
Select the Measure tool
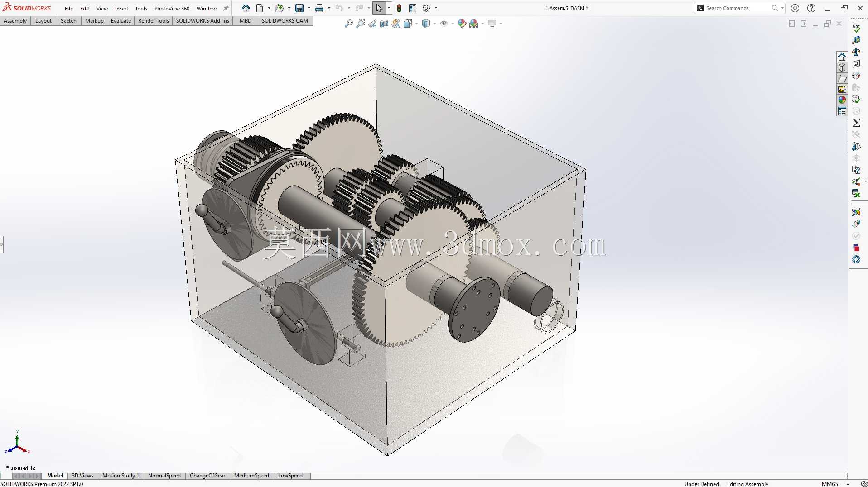[856, 40]
